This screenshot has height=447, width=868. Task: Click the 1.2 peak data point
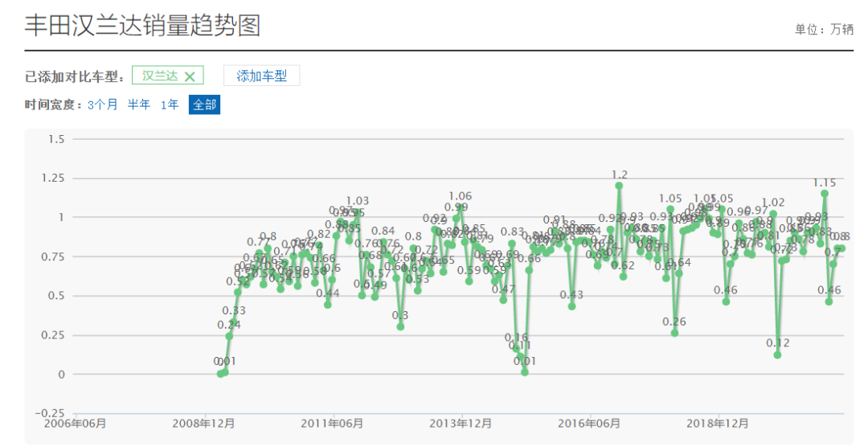619,186
